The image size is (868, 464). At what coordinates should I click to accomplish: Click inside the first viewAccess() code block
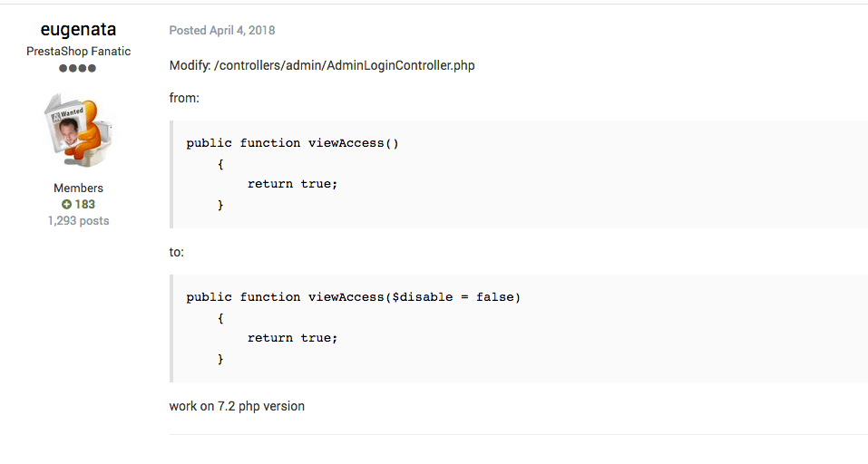(519, 174)
